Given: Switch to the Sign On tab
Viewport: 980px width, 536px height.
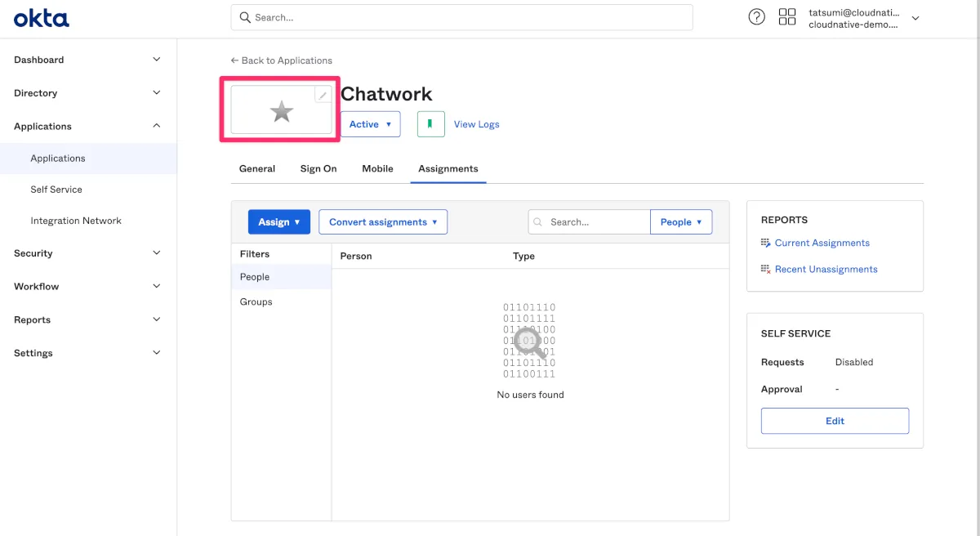Looking at the screenshot, I should tap(318, 168).
